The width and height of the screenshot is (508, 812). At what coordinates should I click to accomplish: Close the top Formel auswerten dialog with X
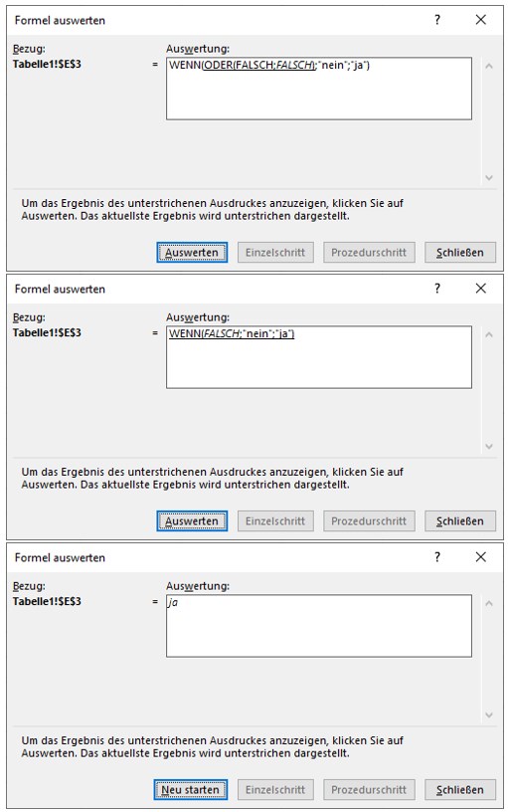click(480, 20)
